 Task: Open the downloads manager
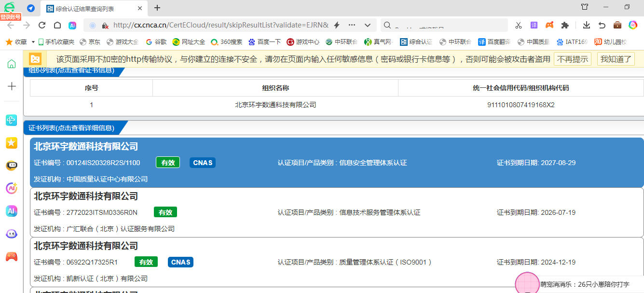point(587,25)
